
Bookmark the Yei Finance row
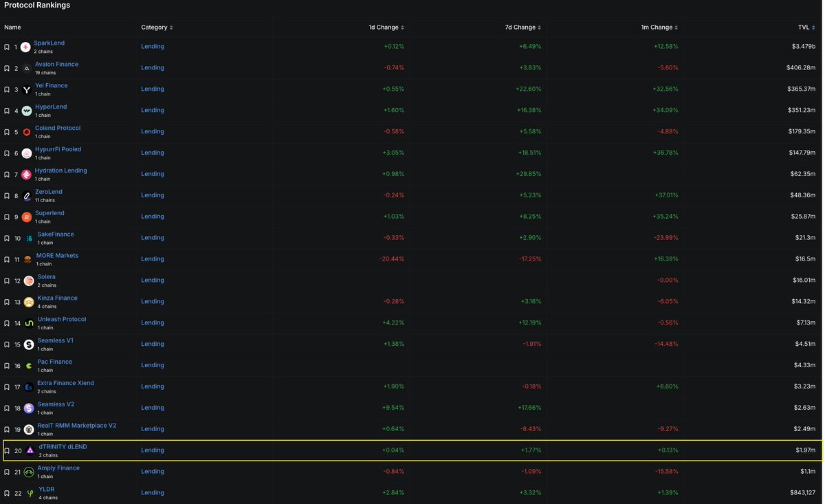click(x=7, y=89)
